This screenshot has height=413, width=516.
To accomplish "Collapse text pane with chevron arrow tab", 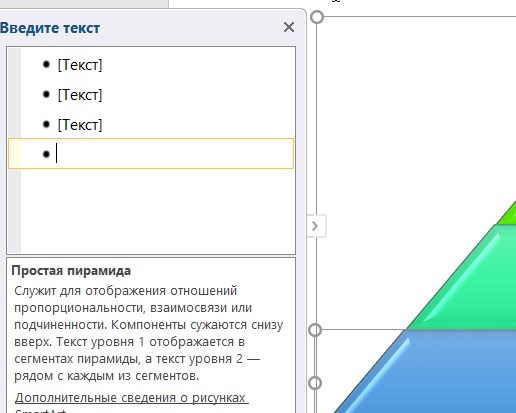I will point(315,226).
